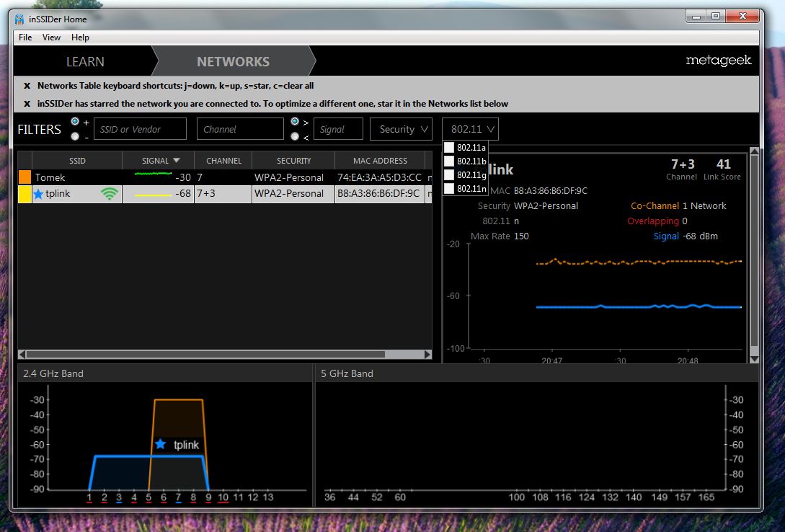This screenshot has width=785, height=532.
Task: Switch to the LEARN tab
Action: click(85, 61)
